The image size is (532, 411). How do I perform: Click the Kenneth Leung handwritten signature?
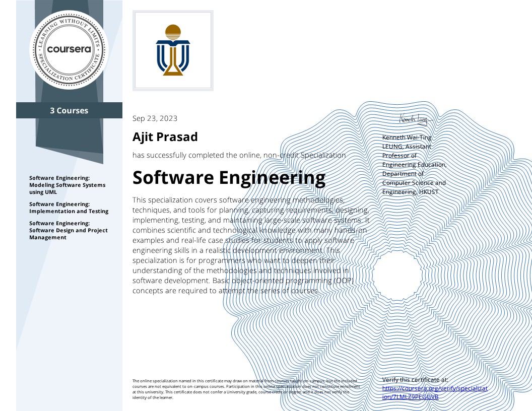click(415, 119)
